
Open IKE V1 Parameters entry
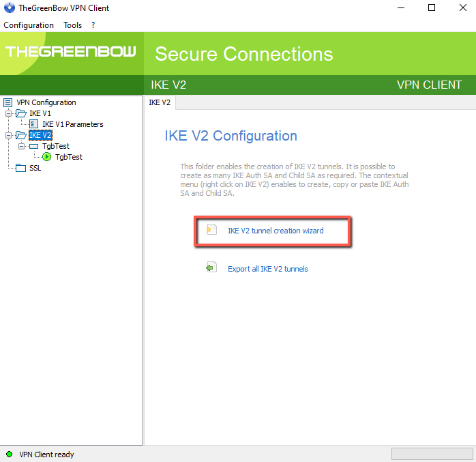(x=72, y=124)
